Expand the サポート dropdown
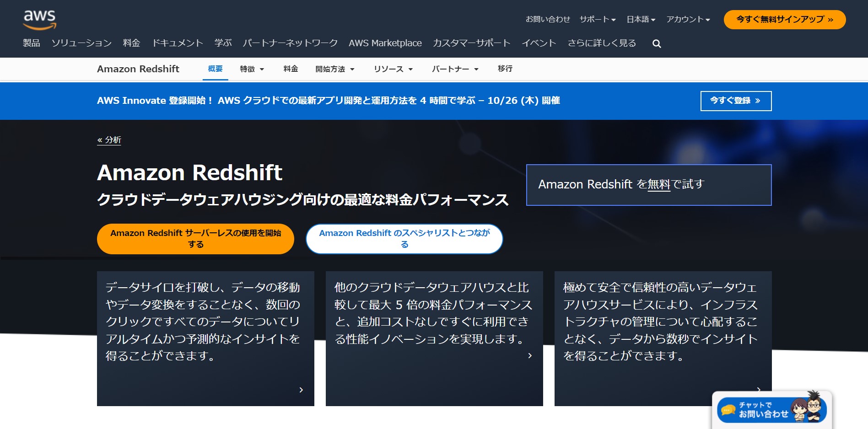 tap(598, 19)
